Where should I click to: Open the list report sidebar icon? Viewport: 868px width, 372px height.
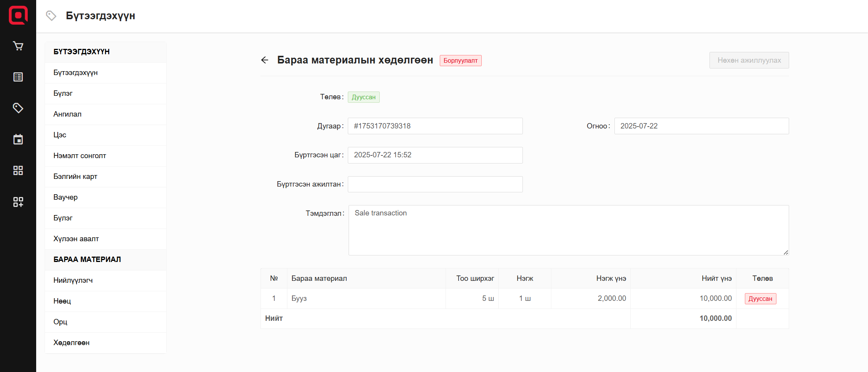click(18, 77)
